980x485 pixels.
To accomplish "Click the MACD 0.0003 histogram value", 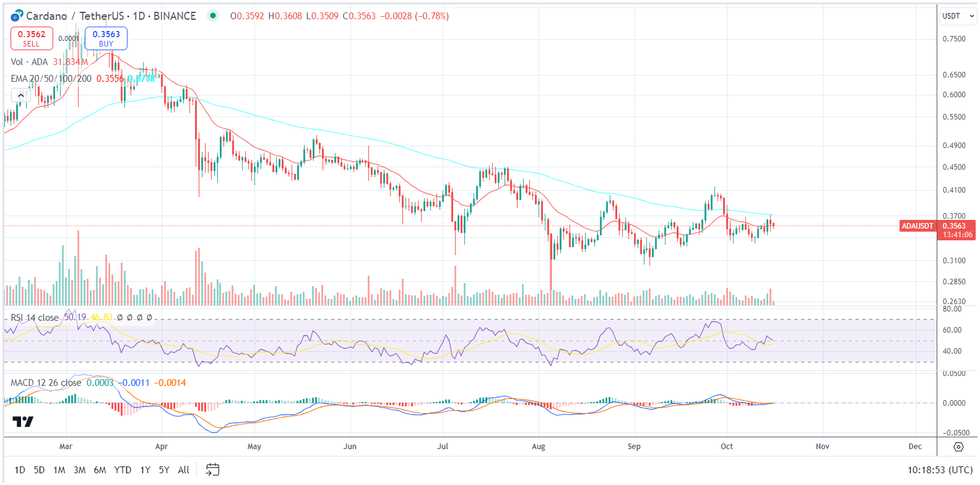I will click(x=100, y=383).
